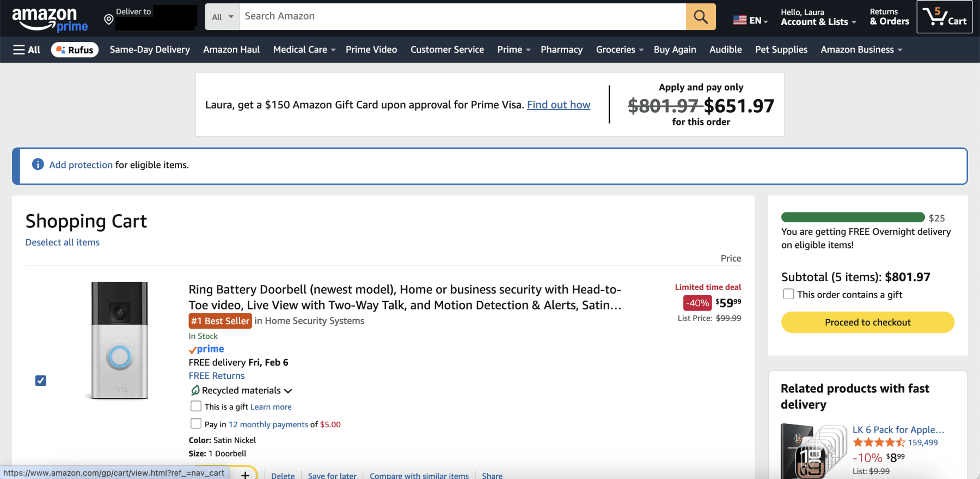Click the free shipping progress bar

click(852, 217)
